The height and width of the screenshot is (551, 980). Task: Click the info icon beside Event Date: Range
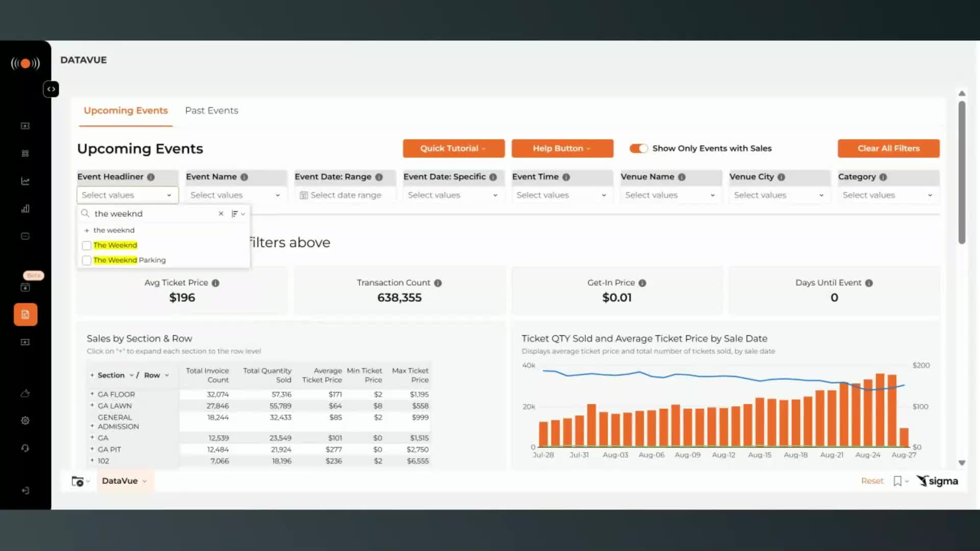(x=379, y=177)
